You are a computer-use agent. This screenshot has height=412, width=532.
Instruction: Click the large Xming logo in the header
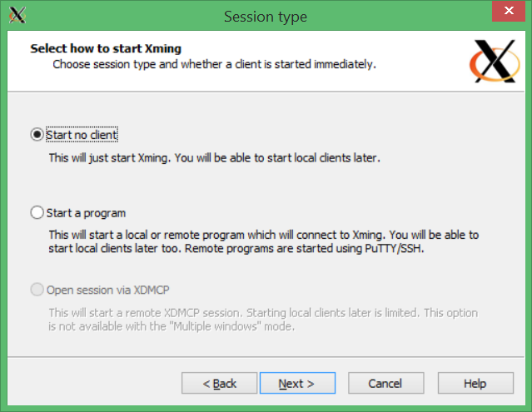[495, 61]
